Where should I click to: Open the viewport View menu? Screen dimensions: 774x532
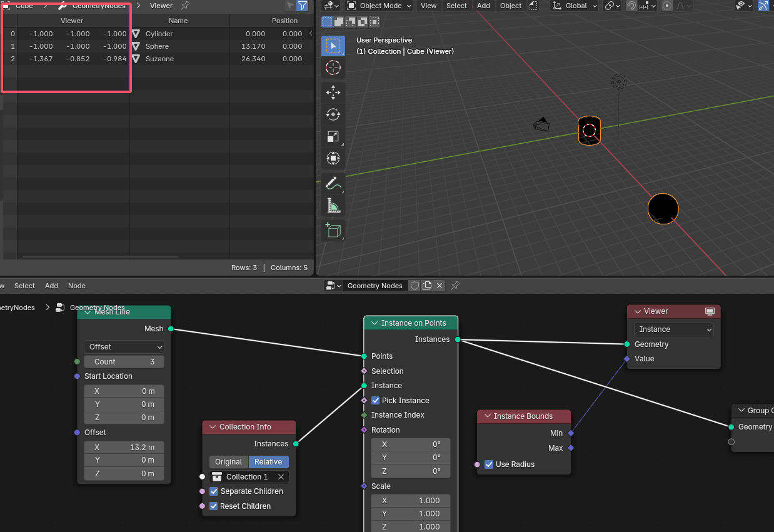[x=429, y=6]
